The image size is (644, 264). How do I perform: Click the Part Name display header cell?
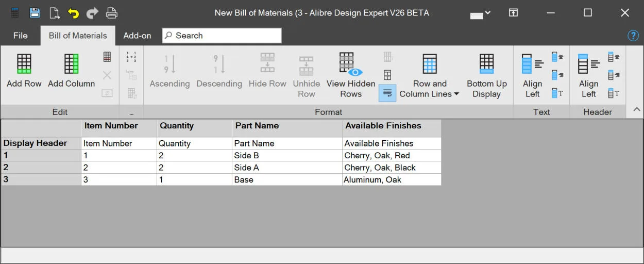coord(287,143)
